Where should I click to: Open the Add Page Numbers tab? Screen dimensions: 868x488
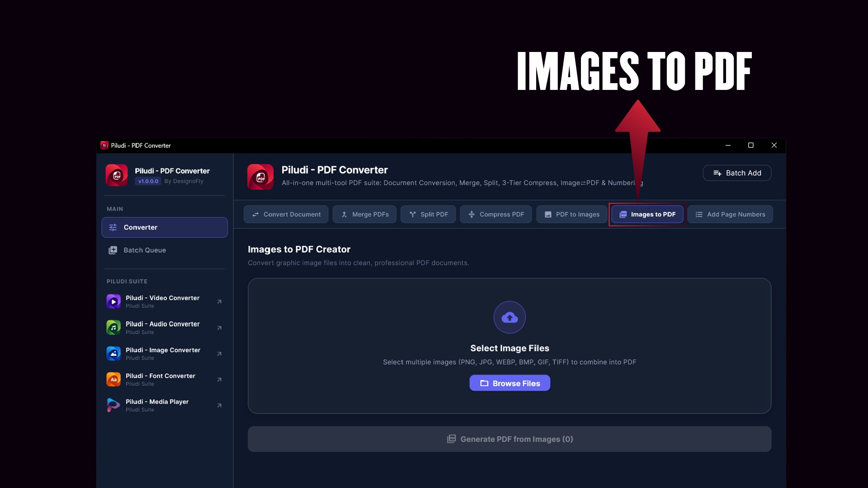click(730, 214)
